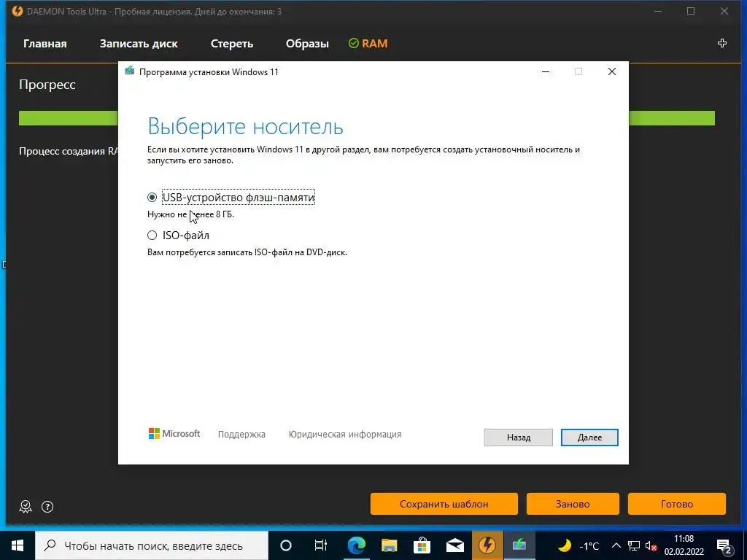This screenshot has height=560, width=747.
Task: Open the help question mark icon
Action: pos(47,507)
